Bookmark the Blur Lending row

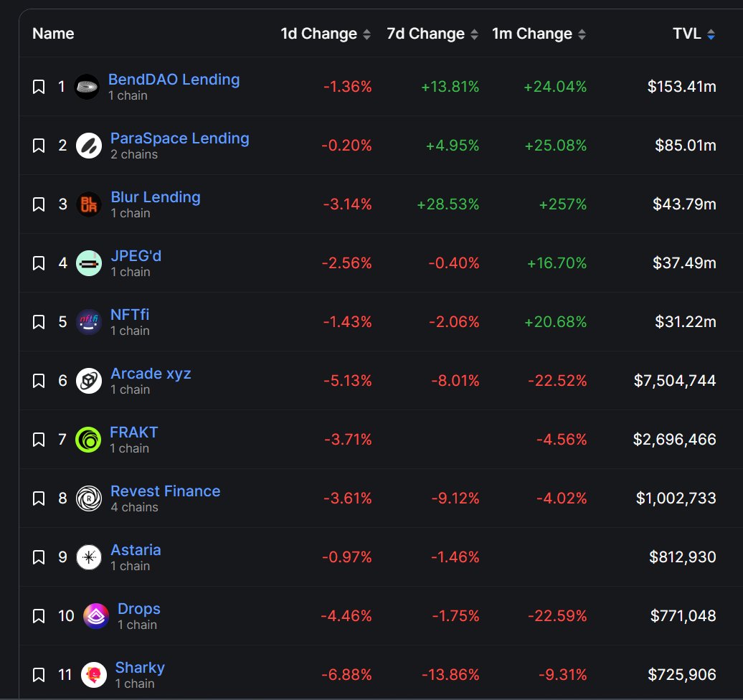(x=39, y=204)
